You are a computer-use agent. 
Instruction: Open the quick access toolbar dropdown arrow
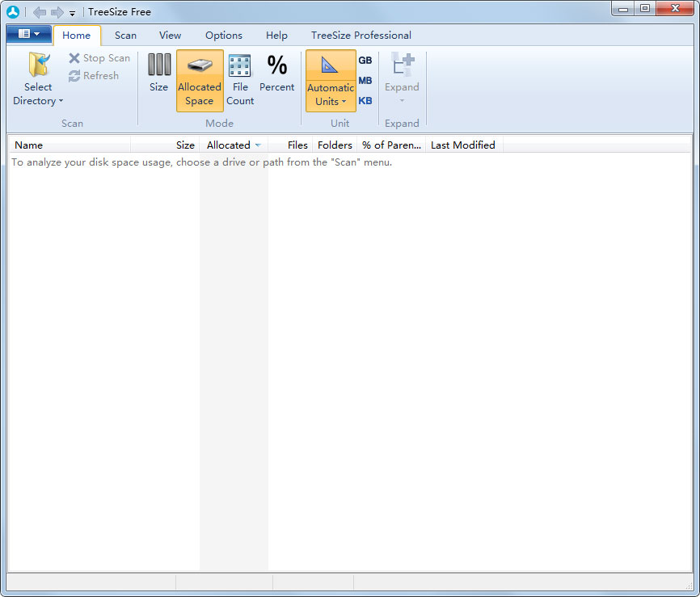pos(72,13)
